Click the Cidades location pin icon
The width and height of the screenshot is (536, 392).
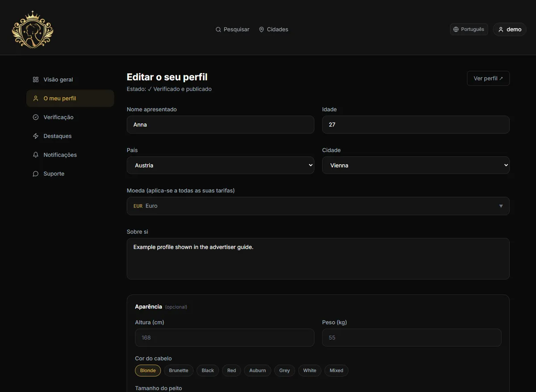[262, 29]
